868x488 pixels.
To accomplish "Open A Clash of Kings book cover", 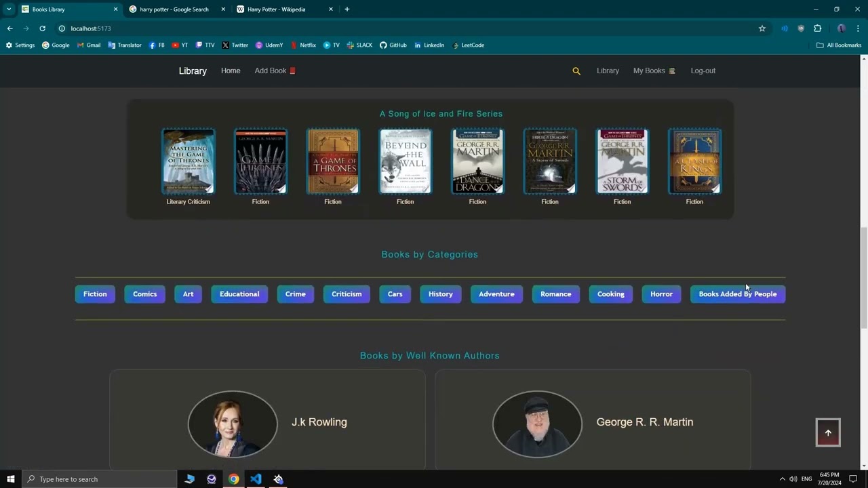I will click(x=694, y=161).
